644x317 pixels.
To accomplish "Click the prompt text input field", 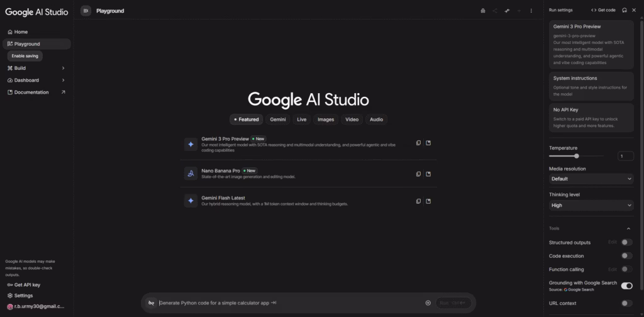I will click(290, 303).
